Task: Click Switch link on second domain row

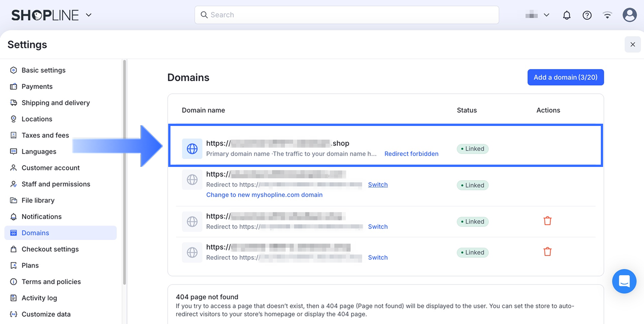Action: pyautogui.click(x=378, y=185)
